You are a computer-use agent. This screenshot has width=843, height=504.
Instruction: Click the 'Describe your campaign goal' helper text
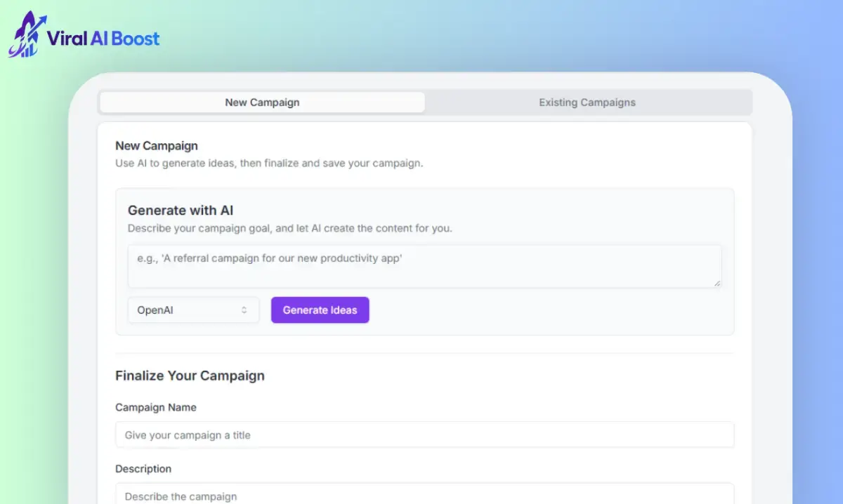[x=290, y=228]
